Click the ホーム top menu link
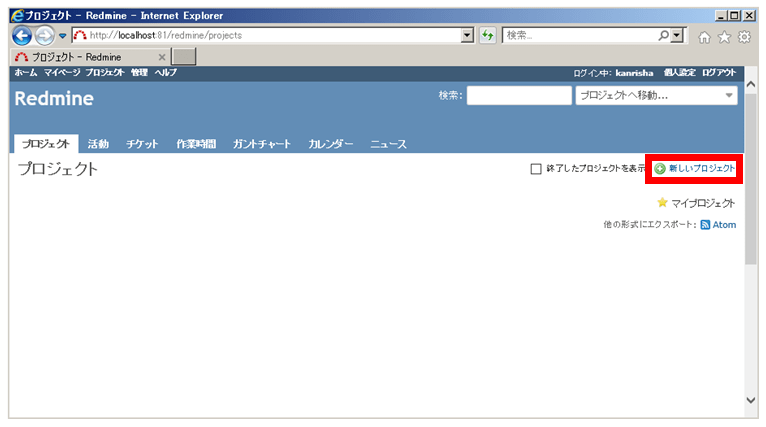The height and width of the screenshot is (427, 766). [25, 73]
